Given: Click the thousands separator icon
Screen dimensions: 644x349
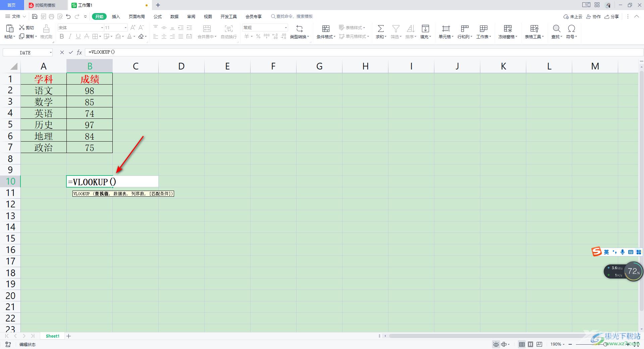Looking at the screenshot, I should pyautogui.click(x=267, y=36).
